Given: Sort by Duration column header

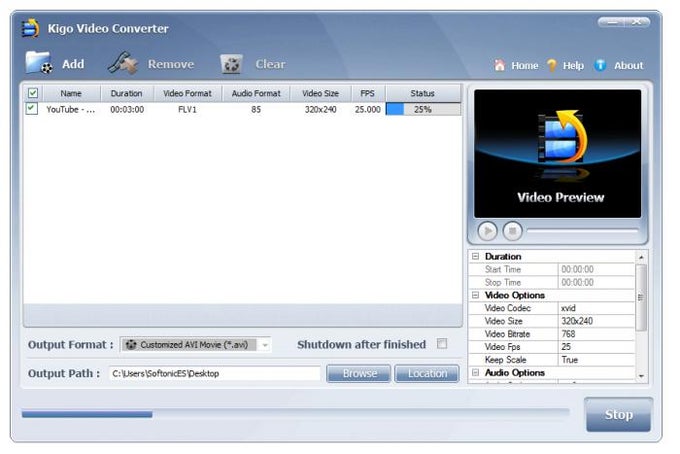Looking at the screenshot, I should [x=127, y=93].
